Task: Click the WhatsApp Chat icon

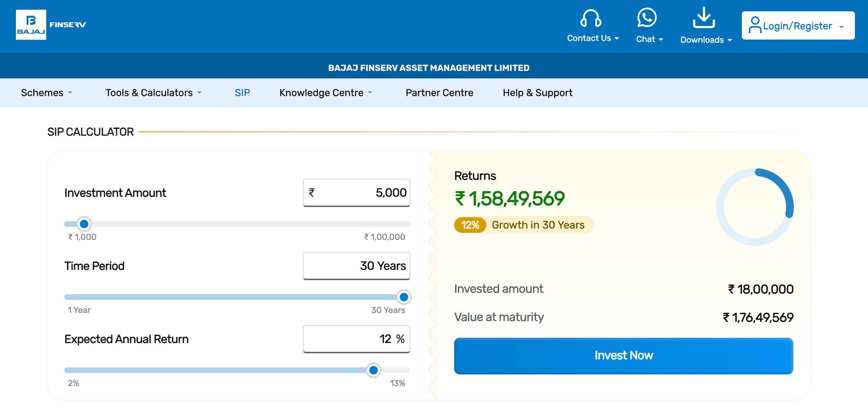Action: coord(647,18)
